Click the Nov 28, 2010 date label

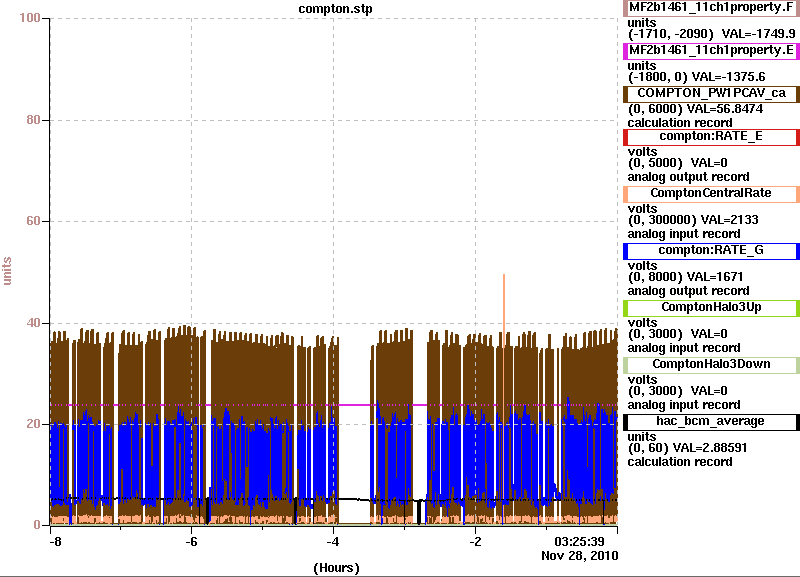(x=580, y=556)
